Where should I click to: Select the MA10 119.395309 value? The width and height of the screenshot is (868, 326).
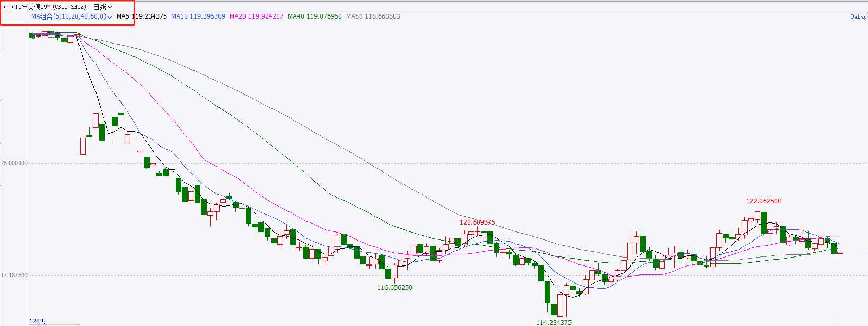(198, 16)
